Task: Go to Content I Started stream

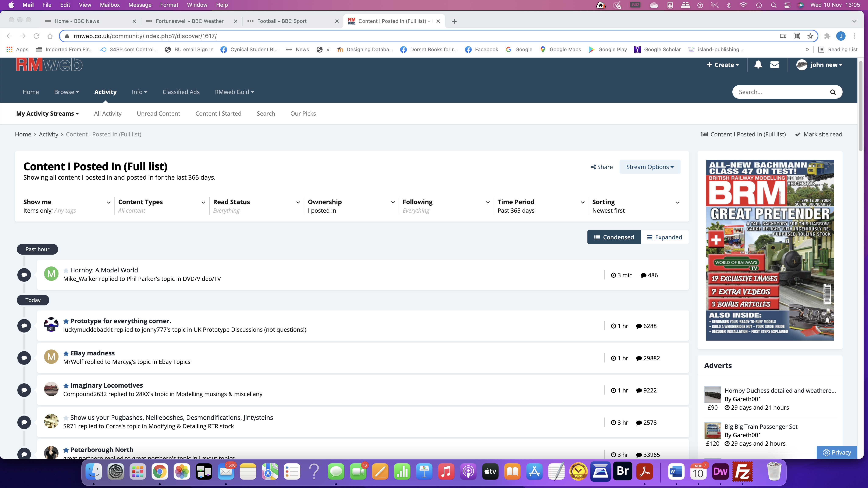Action: point(218,114)
